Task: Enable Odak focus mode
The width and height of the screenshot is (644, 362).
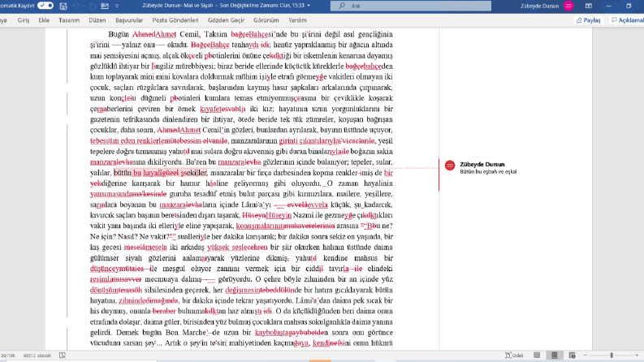Action: (x=514, y=356)
